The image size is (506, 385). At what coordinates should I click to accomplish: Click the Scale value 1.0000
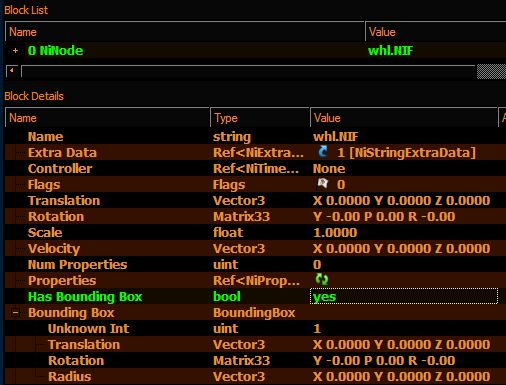335,233
